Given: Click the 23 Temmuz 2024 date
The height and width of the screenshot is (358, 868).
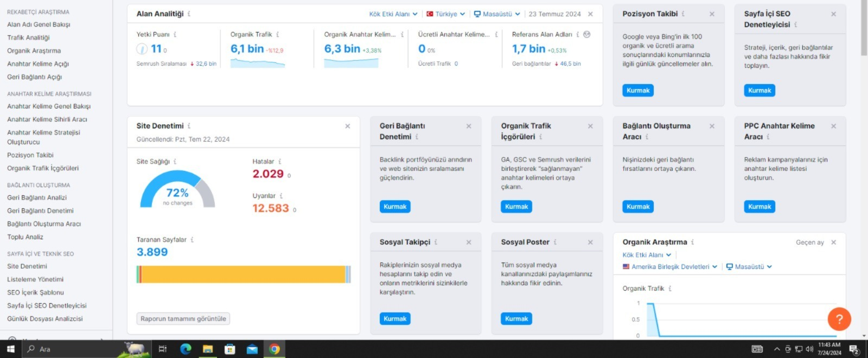Looking at the screenshot, I should coord(554,14).
